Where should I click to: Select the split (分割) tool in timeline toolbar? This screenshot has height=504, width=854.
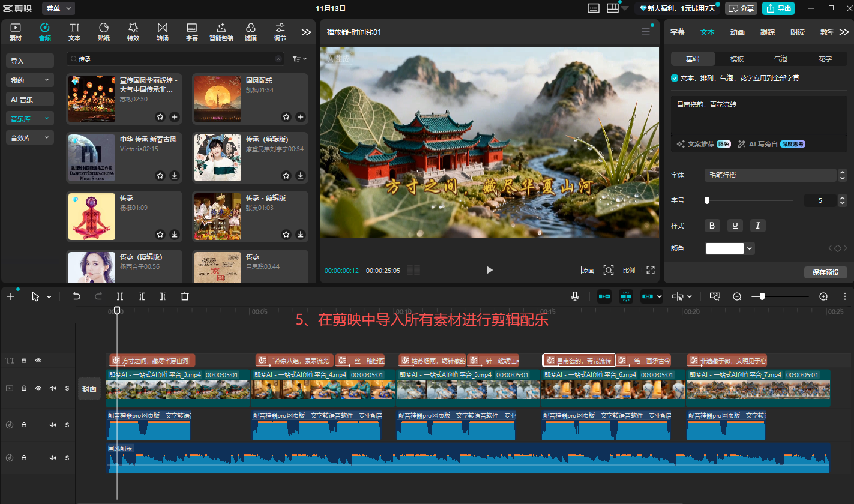[119, 296]
